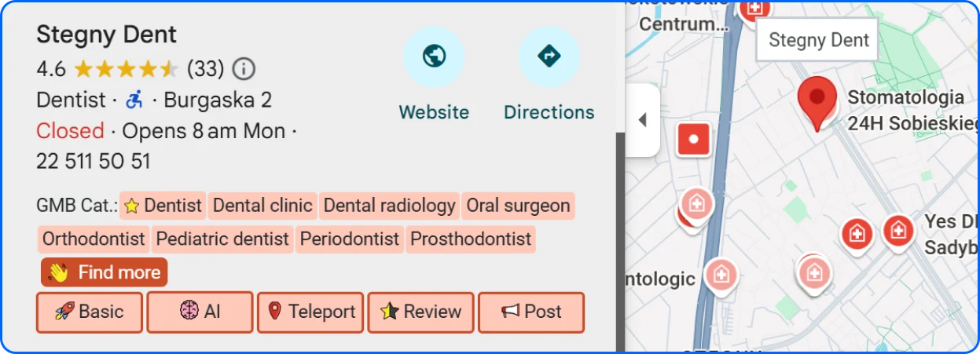
Task: Click the 33 reviews count
Action: 205,69
